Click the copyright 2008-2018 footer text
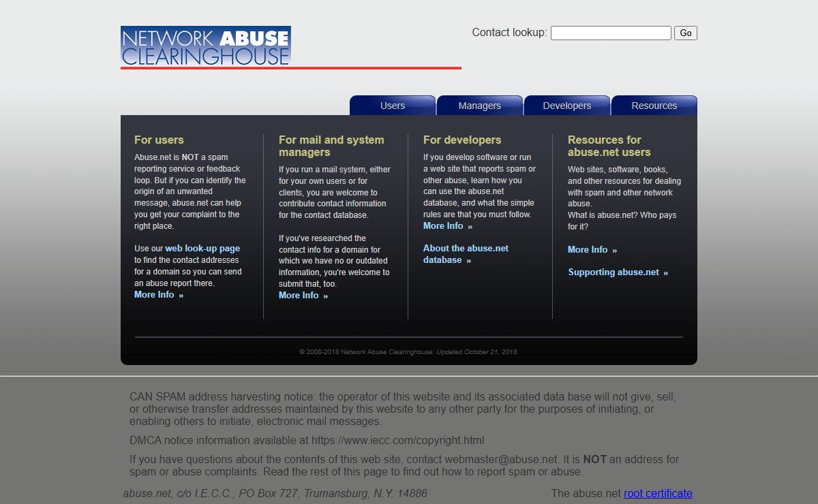This screenshot has width=818, height=504. (409, 352)
